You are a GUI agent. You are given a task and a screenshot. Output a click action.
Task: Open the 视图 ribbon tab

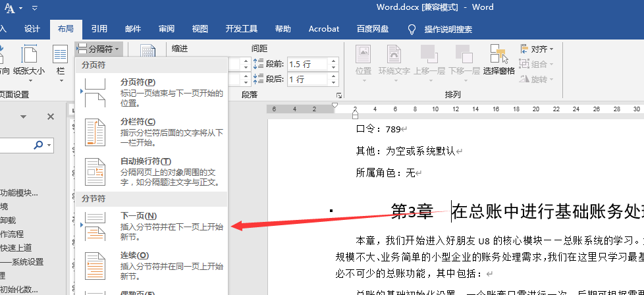(x=200, y=29)
